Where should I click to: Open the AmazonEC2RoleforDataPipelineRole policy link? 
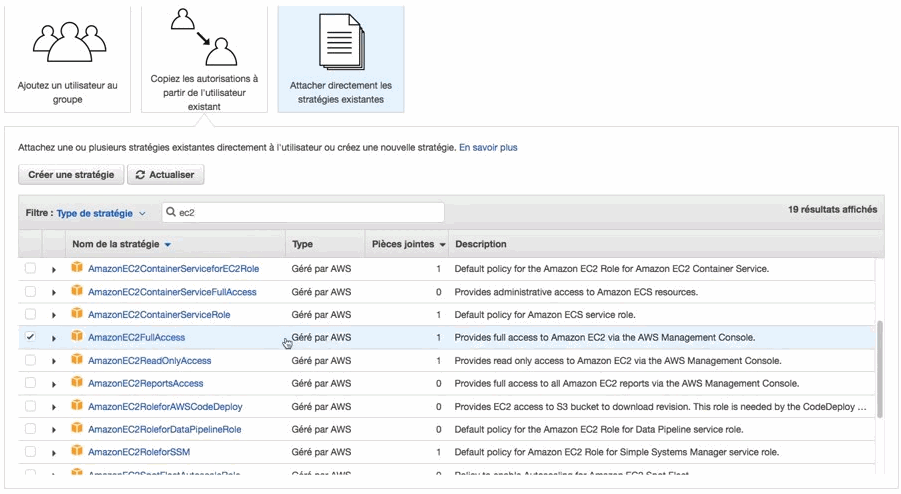(x=164, y=430)
